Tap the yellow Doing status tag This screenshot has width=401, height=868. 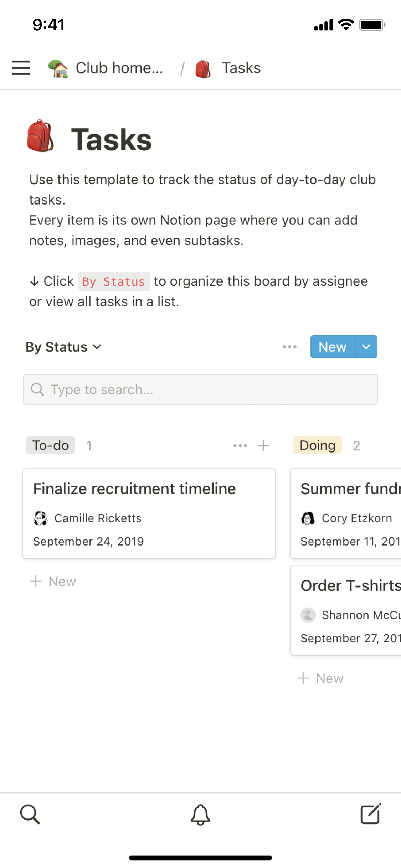pos(317,445)
